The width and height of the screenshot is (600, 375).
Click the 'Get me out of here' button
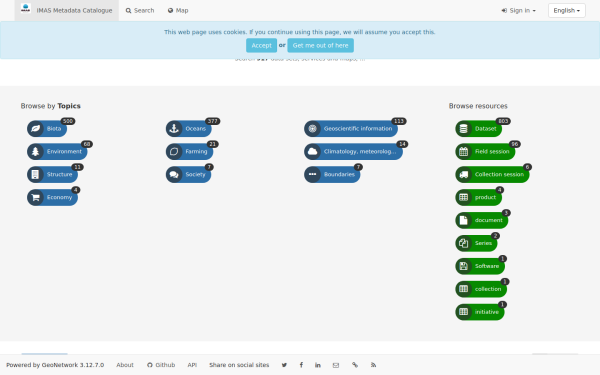pos(320,45)
